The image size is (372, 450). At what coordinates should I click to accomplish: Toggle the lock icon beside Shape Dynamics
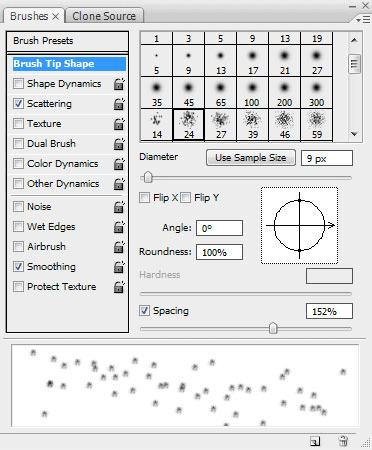(119, 84)
